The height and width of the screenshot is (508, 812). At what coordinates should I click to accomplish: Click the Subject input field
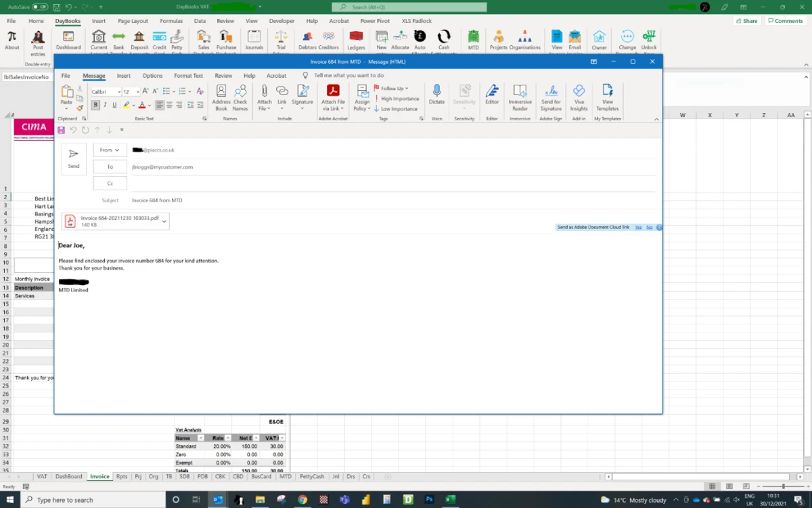tap(392, 200)
